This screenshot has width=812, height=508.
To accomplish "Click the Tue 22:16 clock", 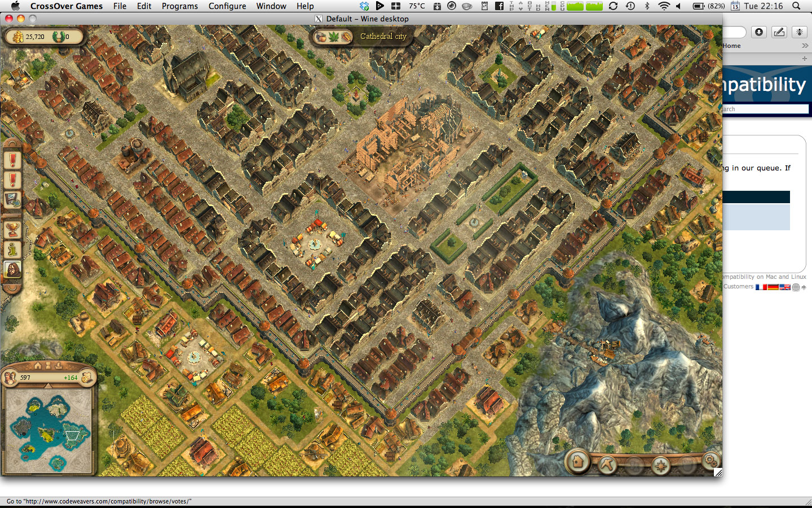I will 763,6.
